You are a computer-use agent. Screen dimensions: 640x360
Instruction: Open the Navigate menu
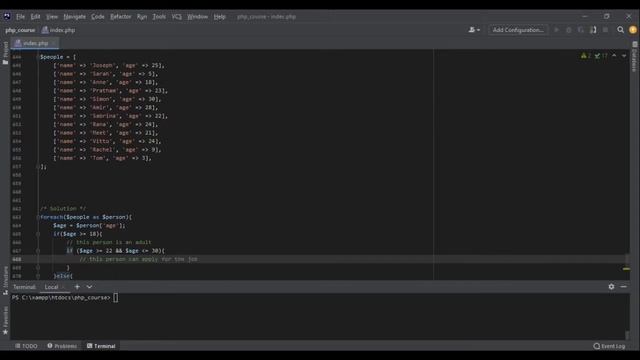pos(75,17)
